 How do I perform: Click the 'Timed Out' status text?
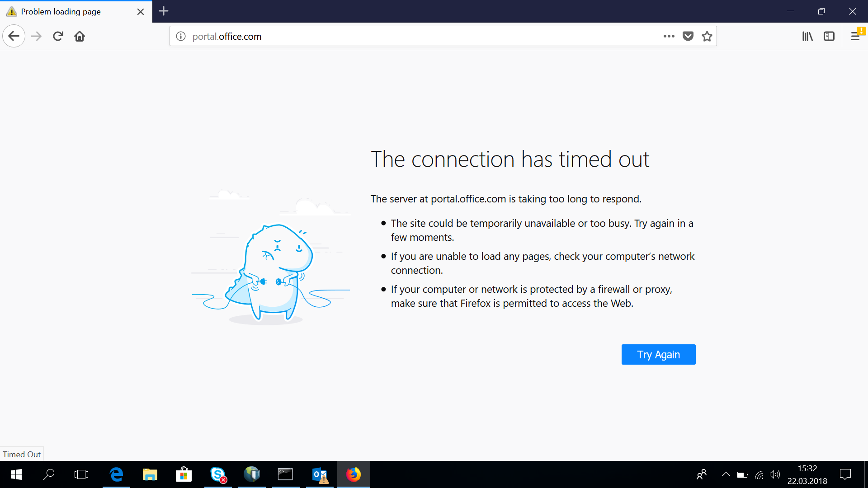pos(22,454)
